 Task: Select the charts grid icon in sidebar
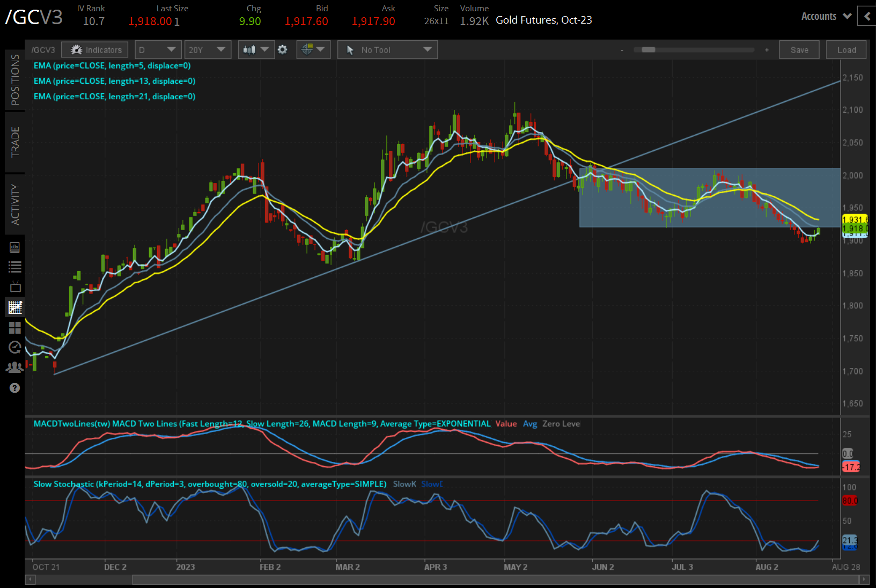tap(15, 307)
